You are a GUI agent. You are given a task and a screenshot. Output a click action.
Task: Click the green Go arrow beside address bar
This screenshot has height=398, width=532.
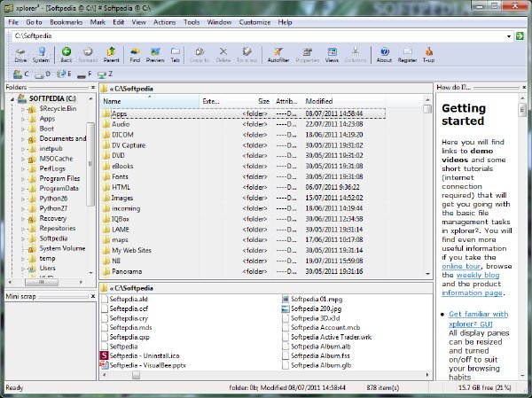tap(520, 36)
